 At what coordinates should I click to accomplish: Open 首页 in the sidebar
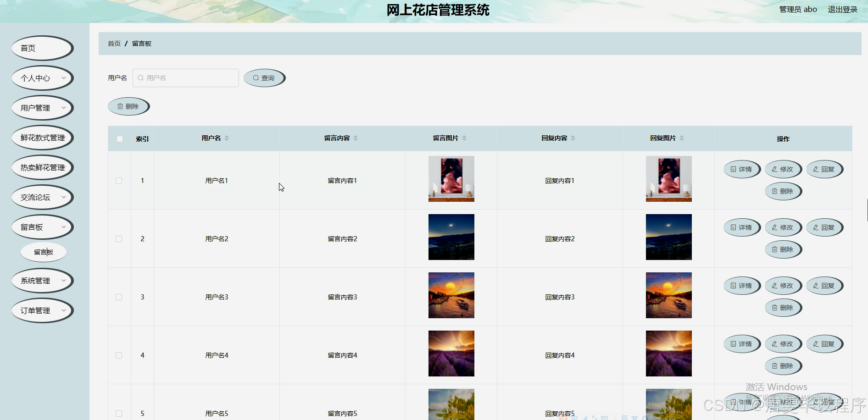42,48
